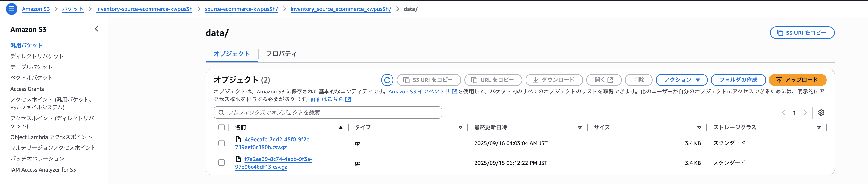Open Amazon S3 インベントリ link

click(419, 92)
